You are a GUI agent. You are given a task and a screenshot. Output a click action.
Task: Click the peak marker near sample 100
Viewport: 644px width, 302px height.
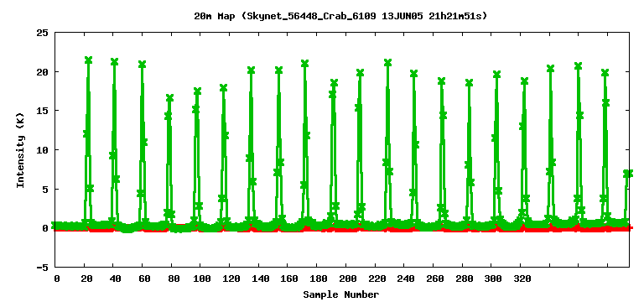198,91
